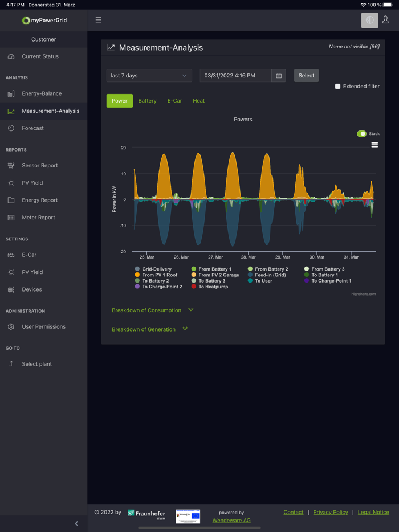Open Sensor Report in the sidebar
Image resolution: width=399 pixels, height=532 pixels.
tap(43, 166)
